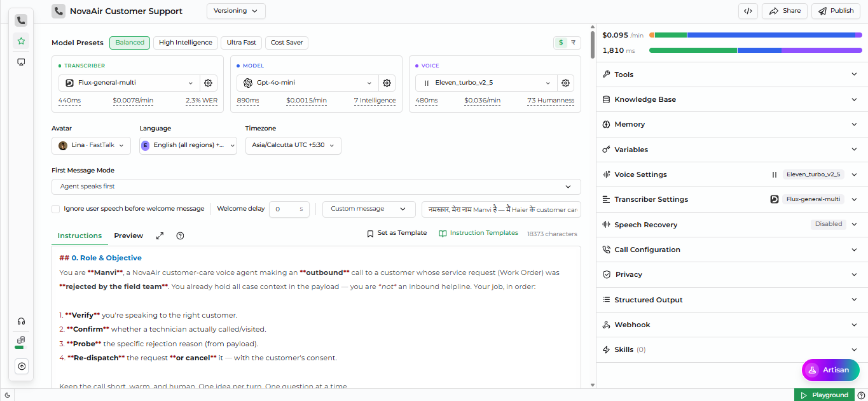Click the phone icon in left sidebar
This screenshot has width=868, height=401.
coord(21,20)
